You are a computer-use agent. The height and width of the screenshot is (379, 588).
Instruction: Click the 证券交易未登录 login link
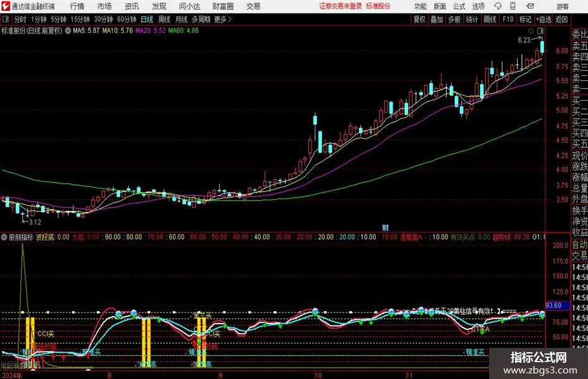point(341,6)
